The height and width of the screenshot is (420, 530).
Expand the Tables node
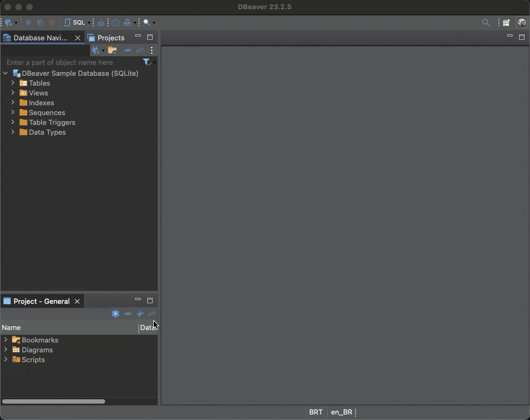point(13,83)
